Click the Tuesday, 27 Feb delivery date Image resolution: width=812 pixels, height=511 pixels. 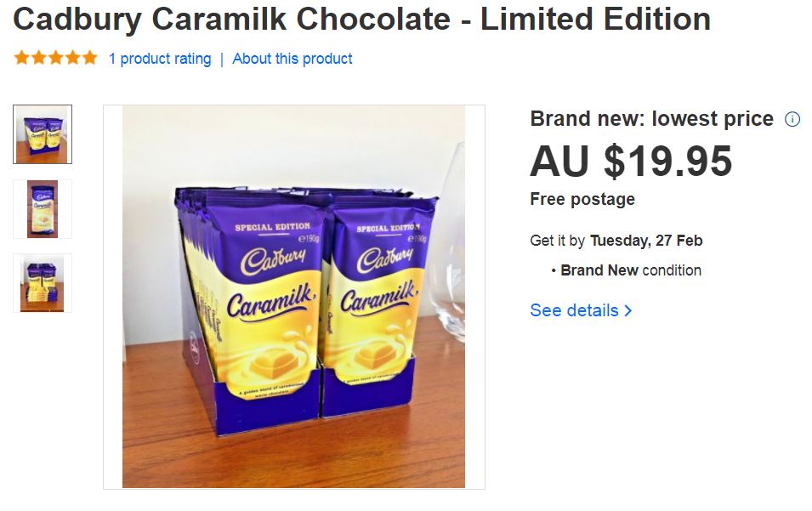coord(646,241)
